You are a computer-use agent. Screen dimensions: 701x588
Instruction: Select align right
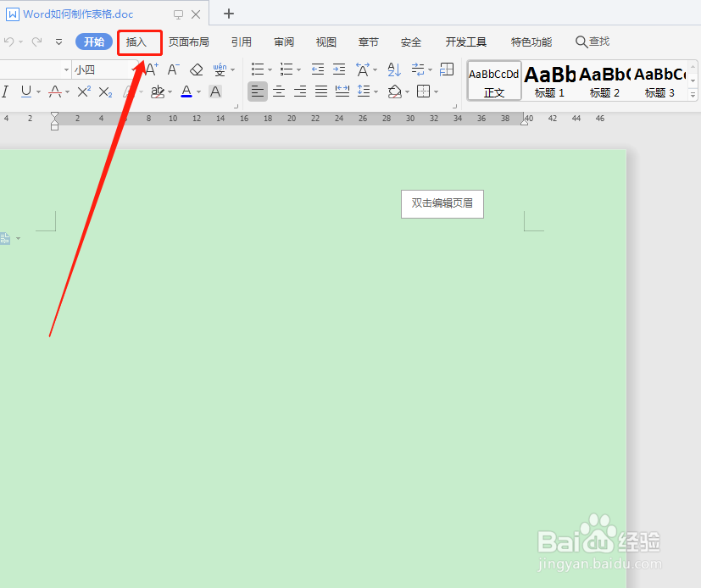[300, 92]
